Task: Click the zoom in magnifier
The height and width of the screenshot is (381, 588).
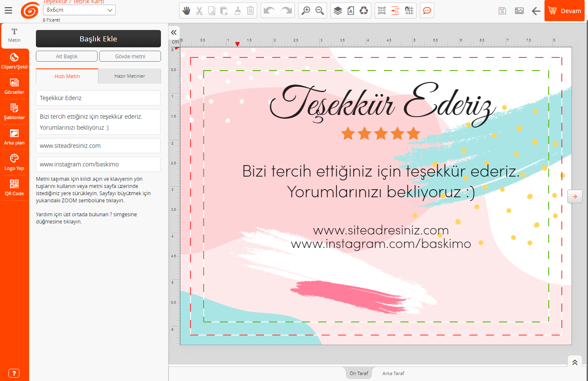Action: [306, 11]
